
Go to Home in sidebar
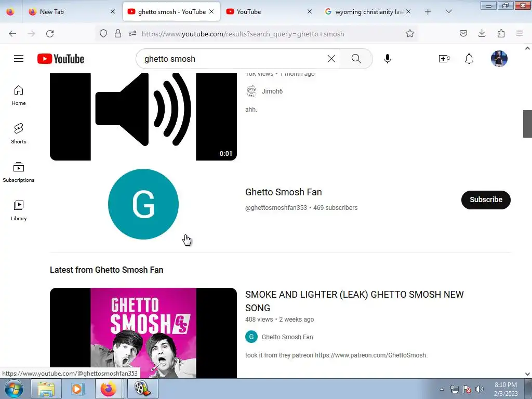pyautogui.click(x=19, y=96)
